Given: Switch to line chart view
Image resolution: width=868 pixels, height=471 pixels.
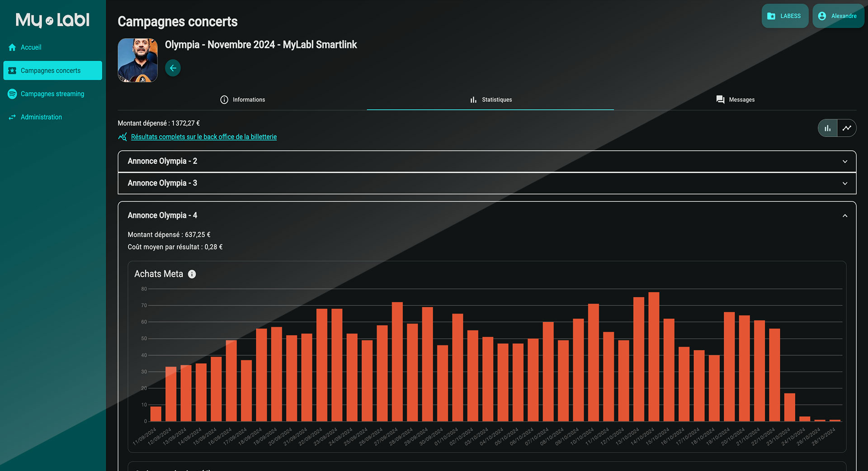Looking at the screenshot, I should click(x=847, y=128).
